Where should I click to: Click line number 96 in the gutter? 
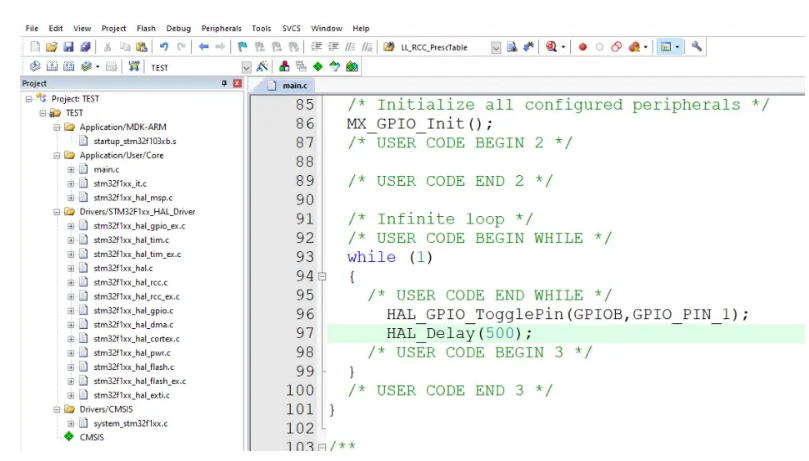(x=304, y=314)
